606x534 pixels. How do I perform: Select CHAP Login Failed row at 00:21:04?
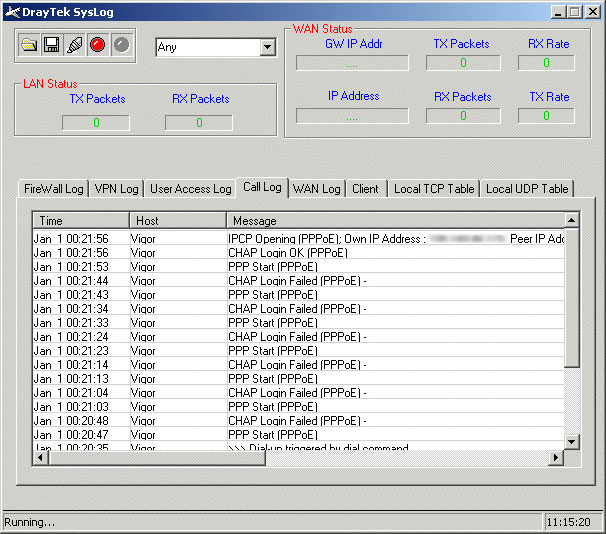tap(298, 393)
